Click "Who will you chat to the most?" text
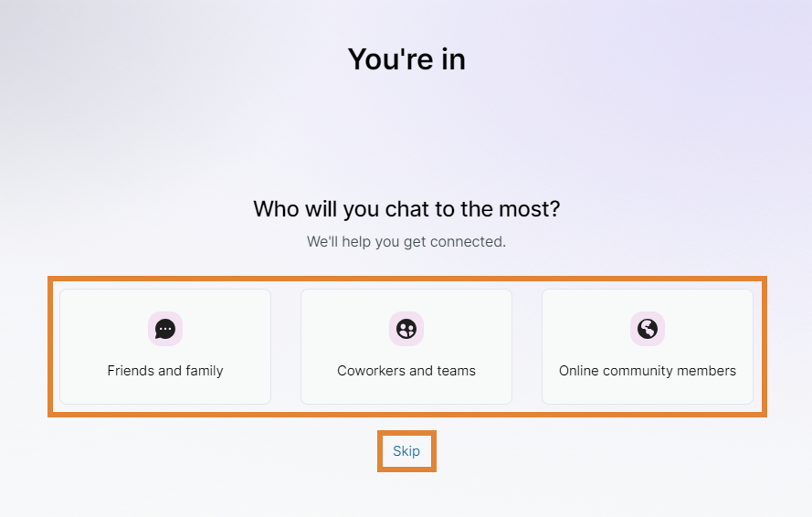This screenshot has width=812, height=517. [x=406, y=209]
